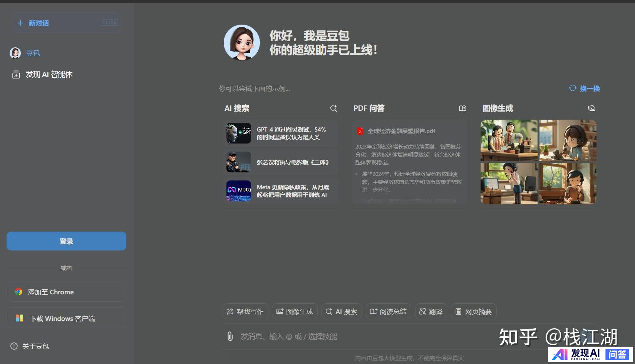The height and width of the screenshot is (364, 635).
Task: Choose the AI 搜索 skill chip
Action: (342, 311)
